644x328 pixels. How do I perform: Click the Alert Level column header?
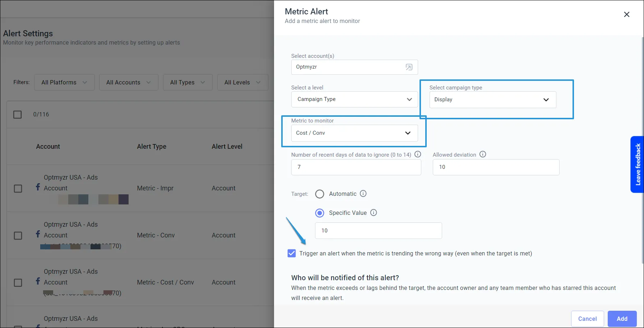(x=227, y=147)
